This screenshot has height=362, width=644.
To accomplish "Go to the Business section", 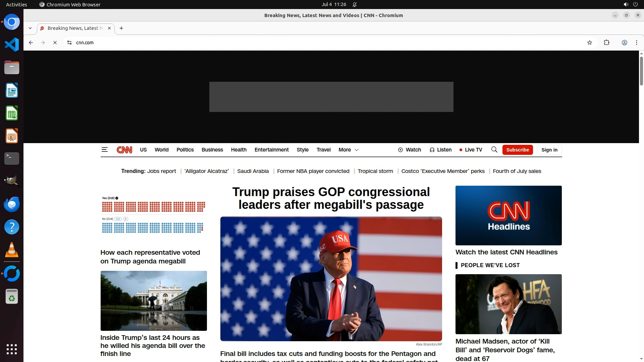I will pos(212,150).
